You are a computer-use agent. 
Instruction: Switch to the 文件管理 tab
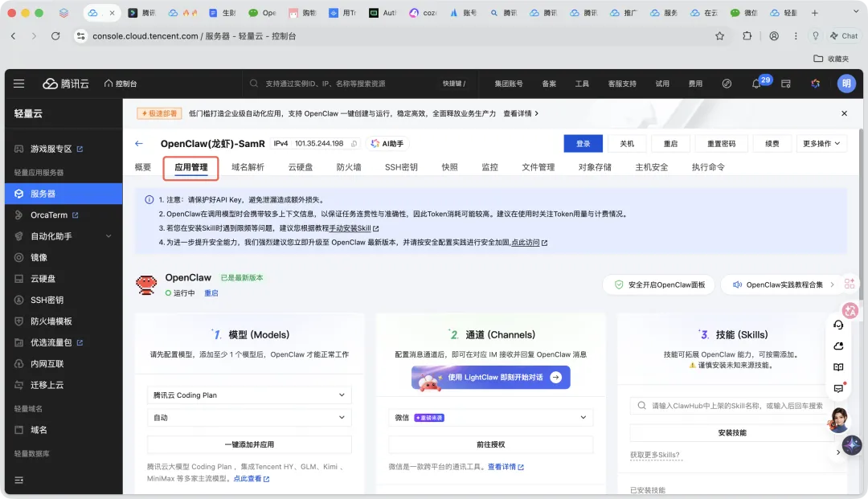point(538,167)
